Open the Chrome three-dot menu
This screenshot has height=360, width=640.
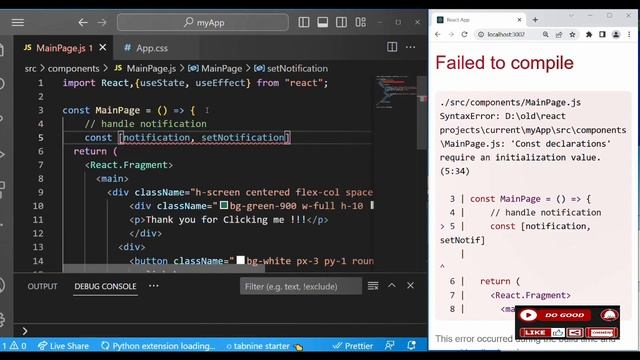[629, 35]
